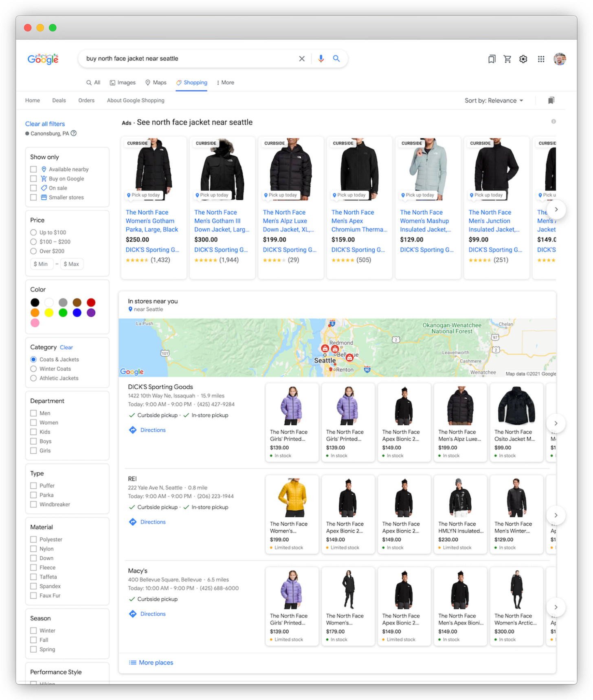Click the help icon next to Canonsburg, PA
The image size is (593, 700).
[x=74, y=133]
